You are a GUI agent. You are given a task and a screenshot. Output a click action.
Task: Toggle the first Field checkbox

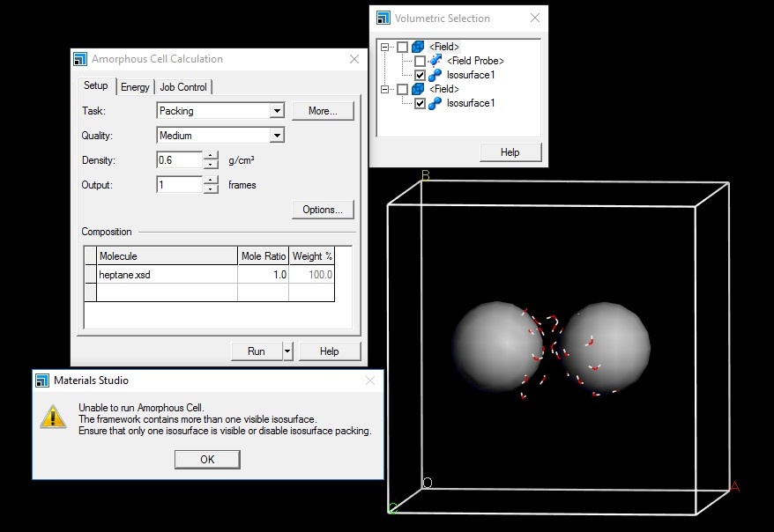[402, 47]
